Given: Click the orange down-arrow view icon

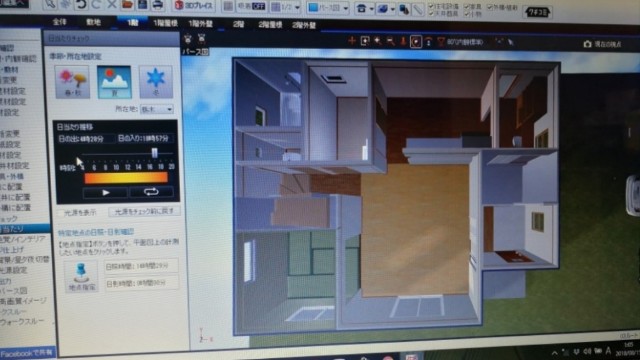Looking at the screenshot, I should click(x=403, y=41).
